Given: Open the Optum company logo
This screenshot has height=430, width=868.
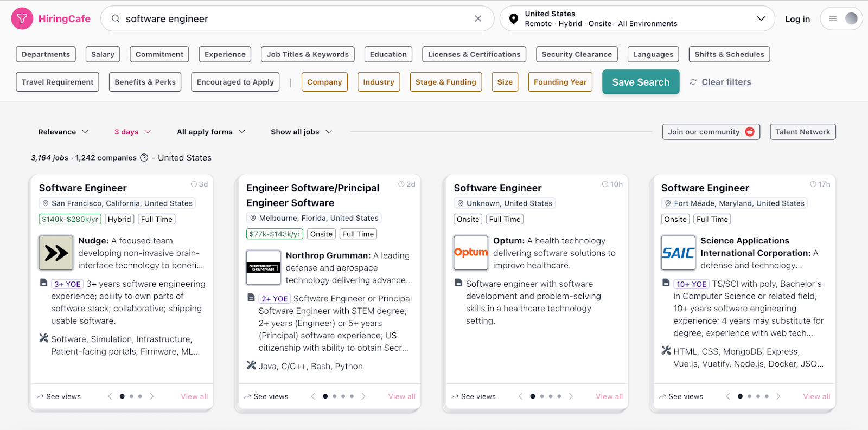Looking at the screenshot, I should (x=471, y=253).
